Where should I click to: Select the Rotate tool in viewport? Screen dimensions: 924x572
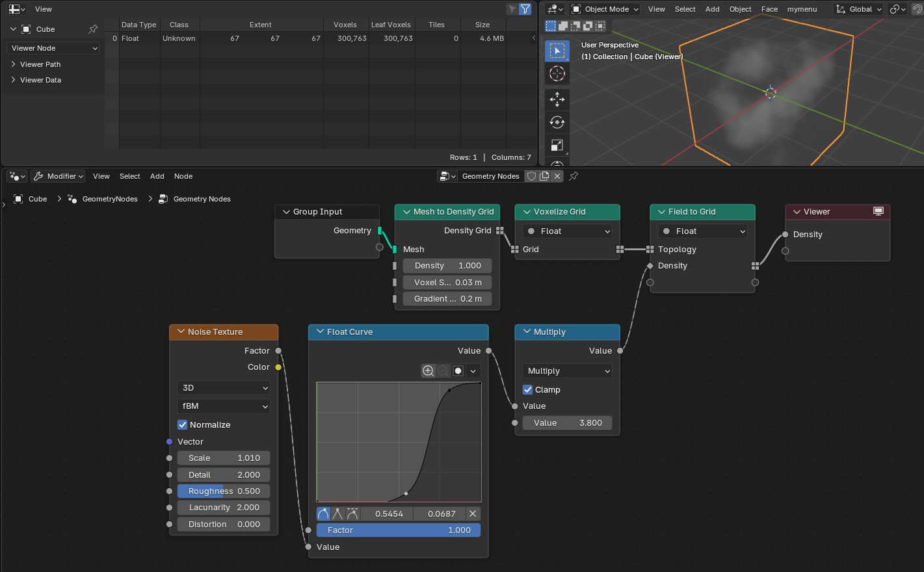tap(557, 122)
